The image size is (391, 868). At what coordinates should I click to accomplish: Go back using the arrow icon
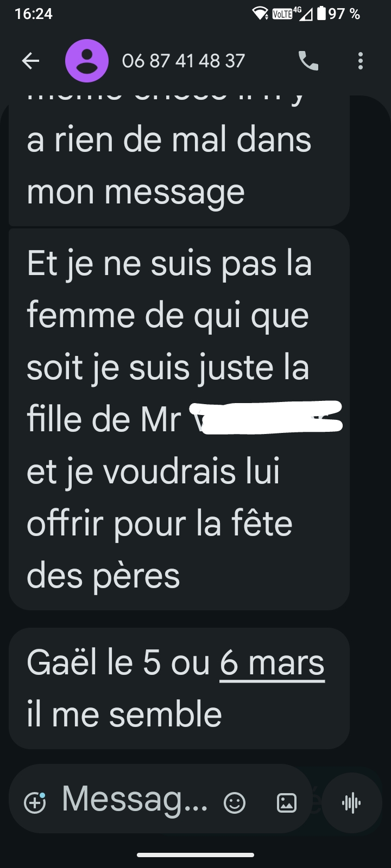[30, 61]
